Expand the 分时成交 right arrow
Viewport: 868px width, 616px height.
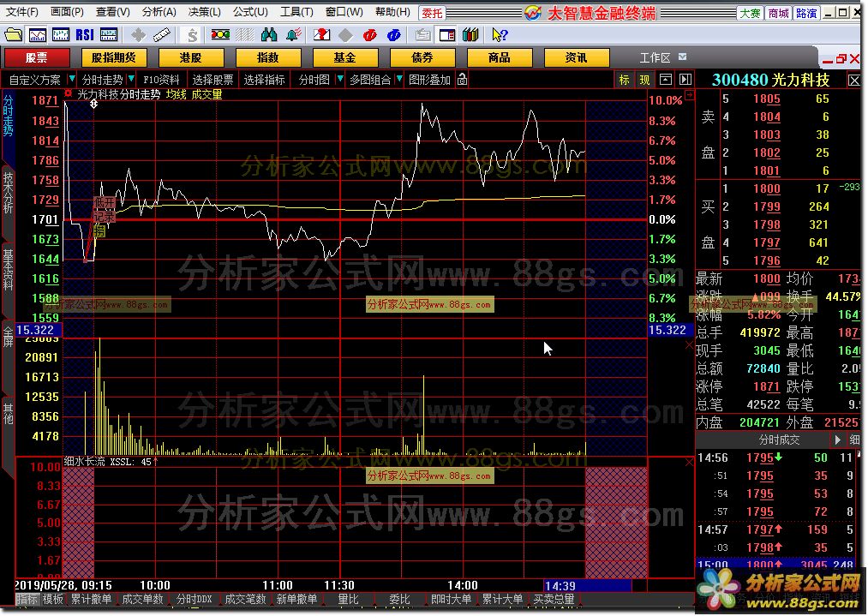837,440
